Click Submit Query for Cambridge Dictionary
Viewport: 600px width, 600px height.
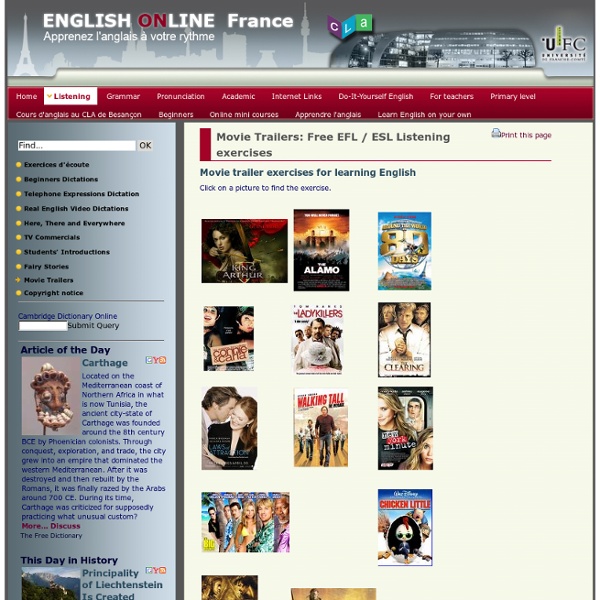[x=93, y=325]
